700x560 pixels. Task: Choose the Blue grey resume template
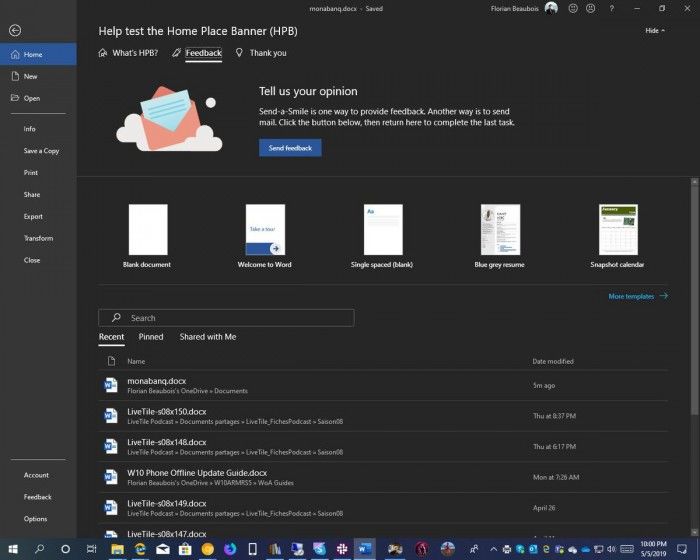click(499, 235)
